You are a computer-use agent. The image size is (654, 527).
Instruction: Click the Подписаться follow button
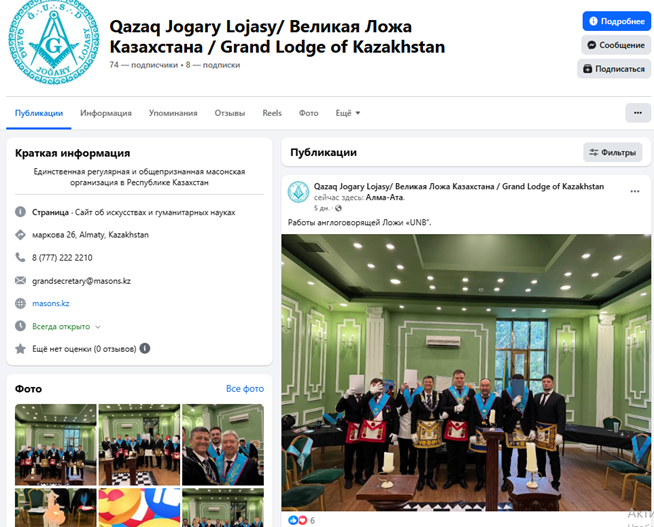coord(614,69)
